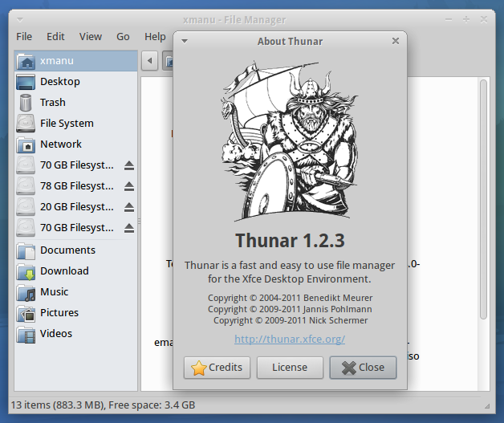
Task: Click the File System label in sidebar
Action: 67,124
